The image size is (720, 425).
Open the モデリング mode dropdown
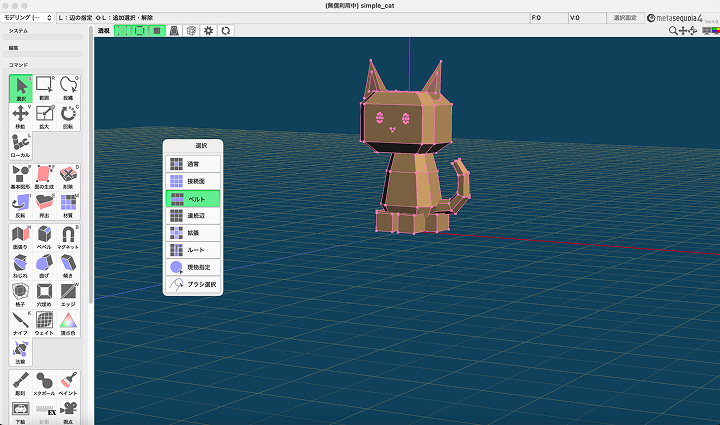click(28, 17)
